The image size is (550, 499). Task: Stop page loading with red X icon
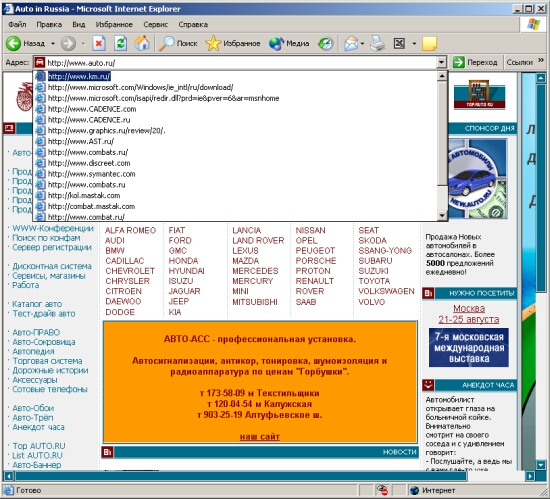click(x=99, y=43)
